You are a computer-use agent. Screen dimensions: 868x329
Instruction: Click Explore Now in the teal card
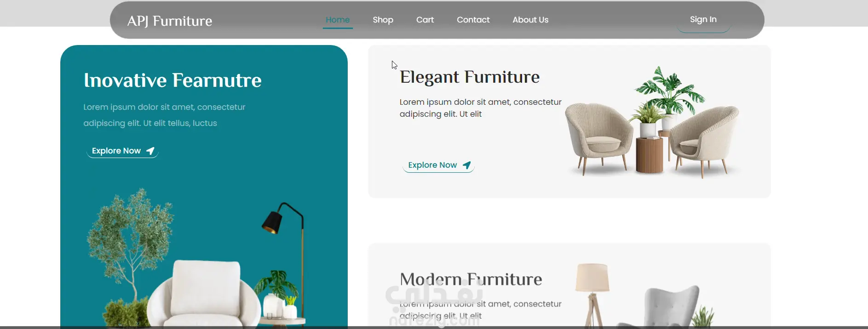coord(122,151)
